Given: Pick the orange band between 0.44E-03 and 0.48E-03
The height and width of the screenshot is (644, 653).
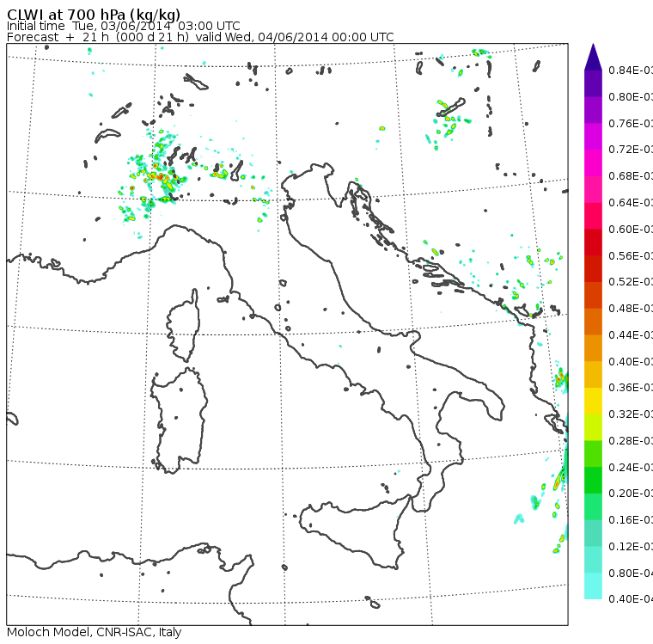Looking at the screenshot, I should [593, 322].
